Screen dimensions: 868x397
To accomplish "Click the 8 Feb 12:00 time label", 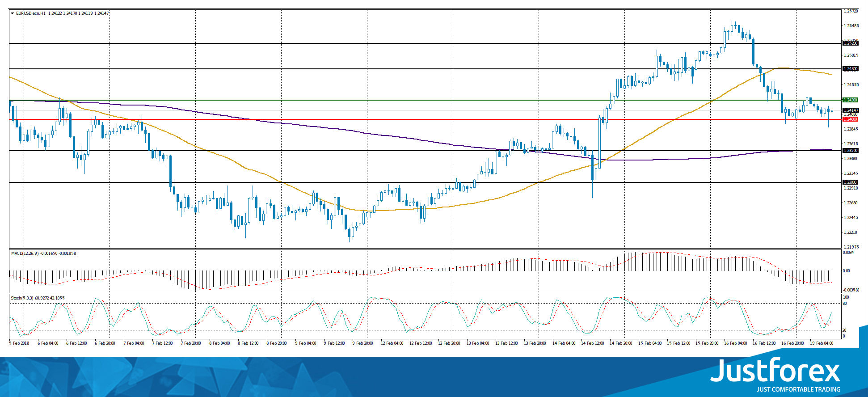I will coord(248,343).
